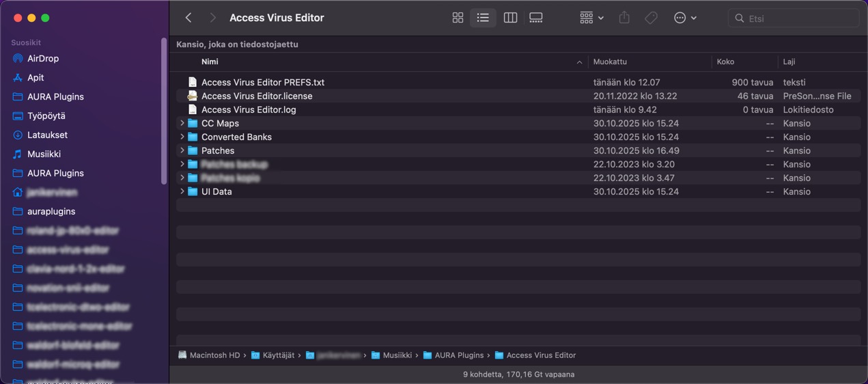
Task: Select Access Virus Editor.license file
Action: (x=257, y=96)
